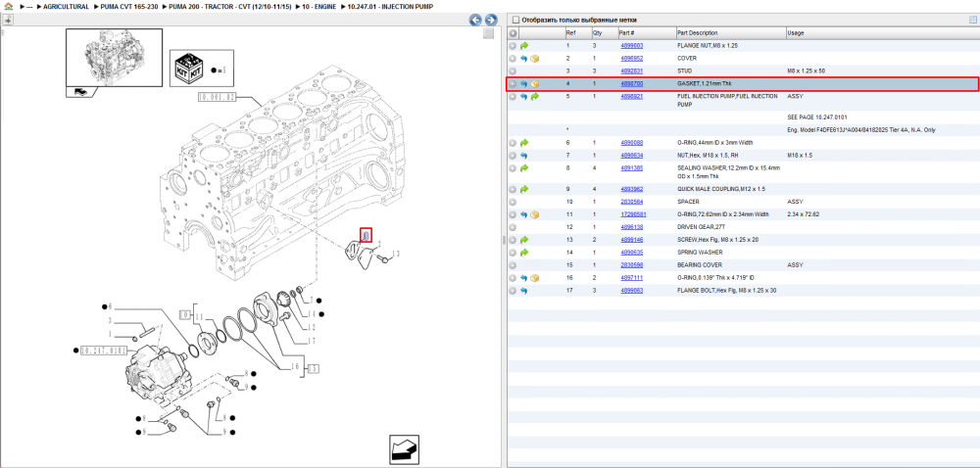This screenshot has height=468, width=980.
Task: Open PUMA 200 - TRACTOR - CVT breadcrumb
Action: (x=230, y=6)
